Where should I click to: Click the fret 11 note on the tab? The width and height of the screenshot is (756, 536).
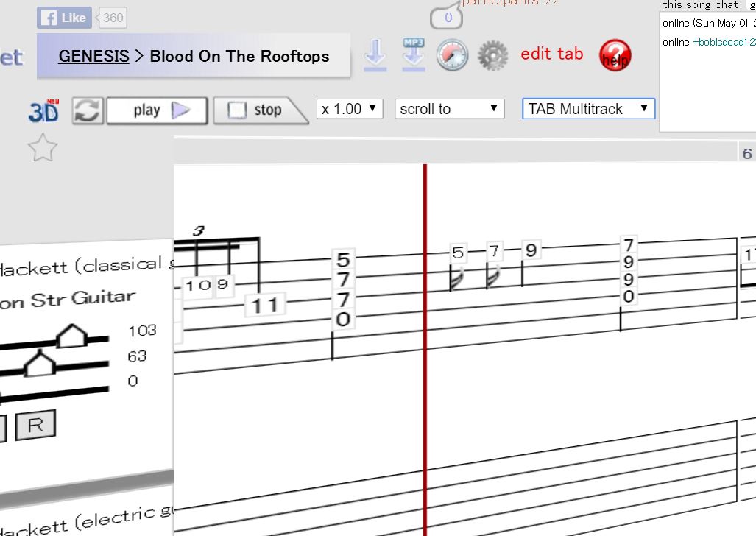[265, 306]
